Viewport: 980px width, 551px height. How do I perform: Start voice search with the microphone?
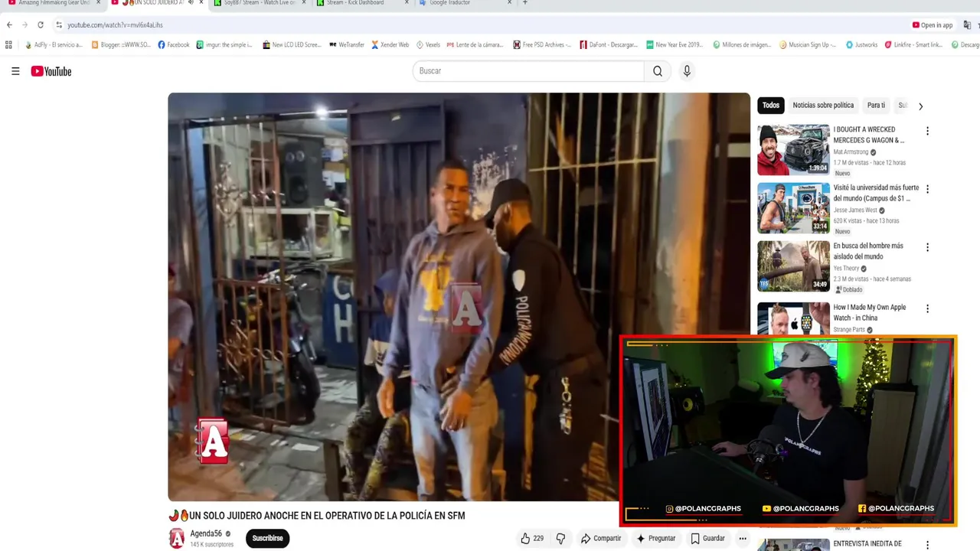click(687, 71)
